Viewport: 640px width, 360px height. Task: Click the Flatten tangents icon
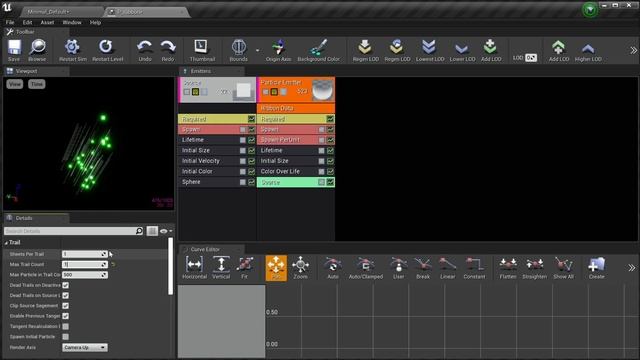click(x=508, y=268)
